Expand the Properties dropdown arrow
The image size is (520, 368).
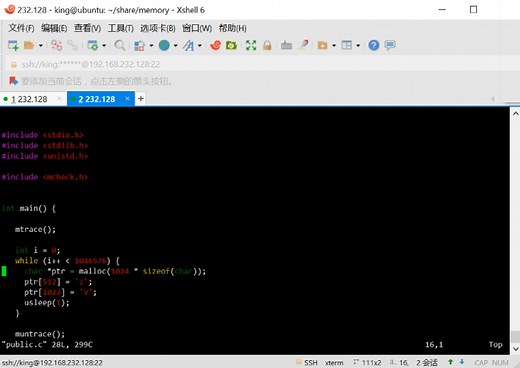click(104, 45)
